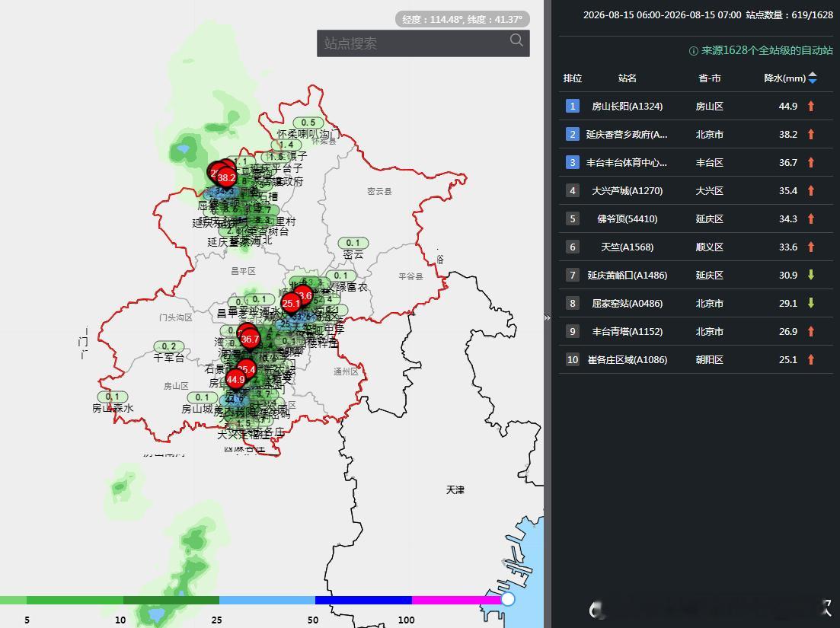The height and width of the screenshot is (628, 840).
Task: Select 天竺(A1568) station name
Action: click(x=628, y=247)
